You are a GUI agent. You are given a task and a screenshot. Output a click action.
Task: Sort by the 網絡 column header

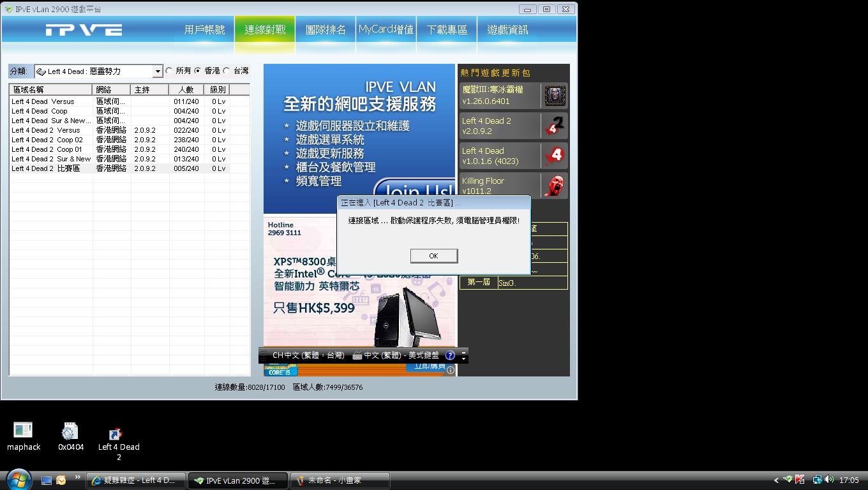(112, 89)
